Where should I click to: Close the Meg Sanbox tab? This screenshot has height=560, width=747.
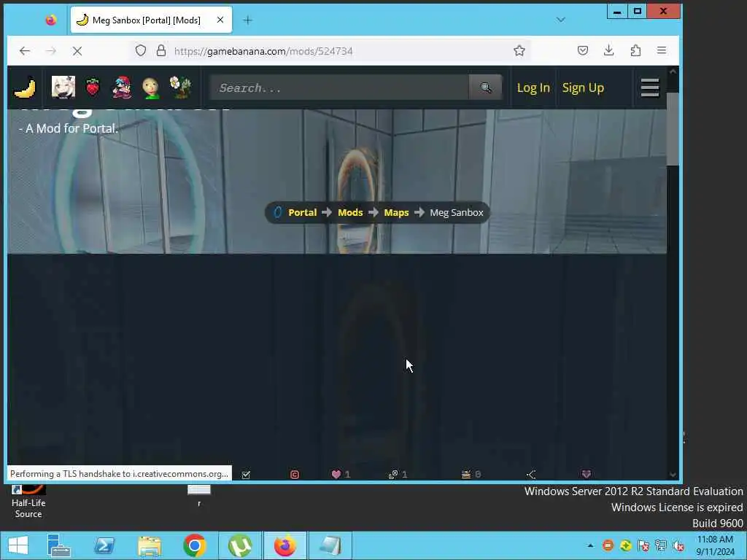220,20
